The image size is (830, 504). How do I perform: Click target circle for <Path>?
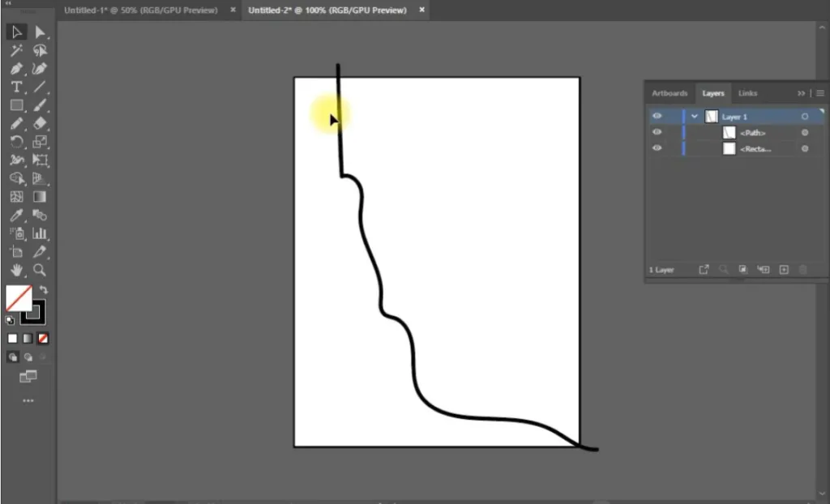(x=805, y=132)
